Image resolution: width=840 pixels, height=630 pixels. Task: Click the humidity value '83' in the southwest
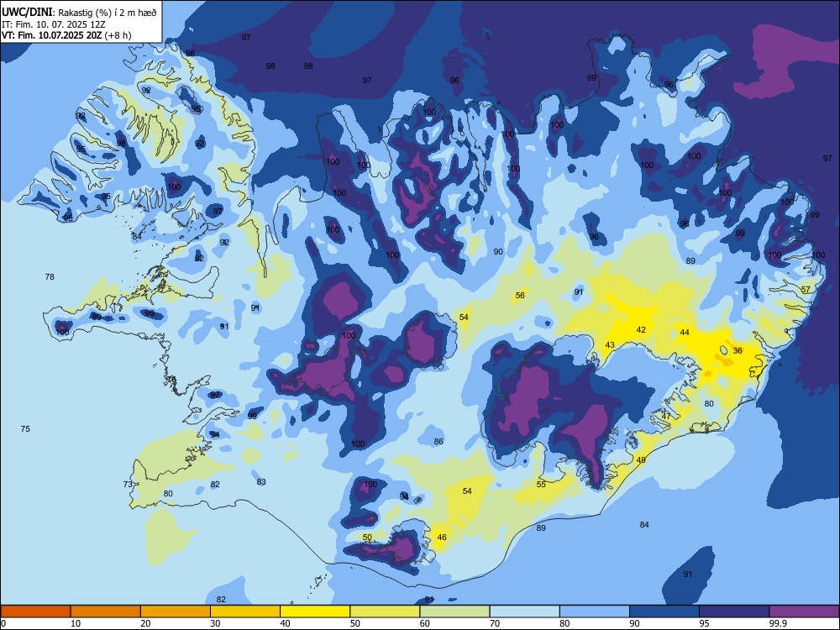tap(261, 482)
